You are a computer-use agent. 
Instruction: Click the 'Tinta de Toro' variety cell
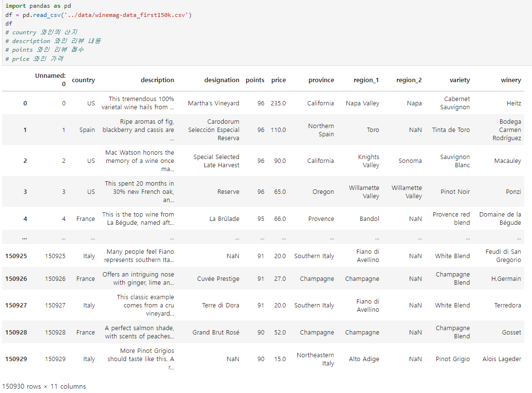coord(451,130)
